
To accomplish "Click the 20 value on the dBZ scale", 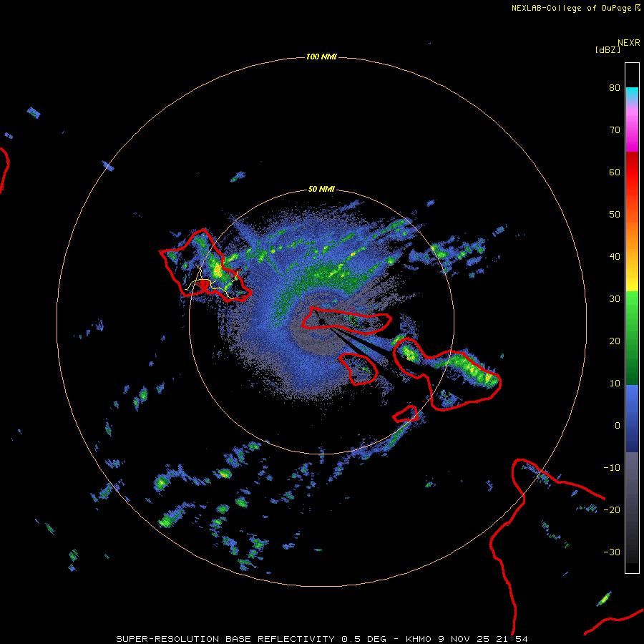I will pos(615,341).
